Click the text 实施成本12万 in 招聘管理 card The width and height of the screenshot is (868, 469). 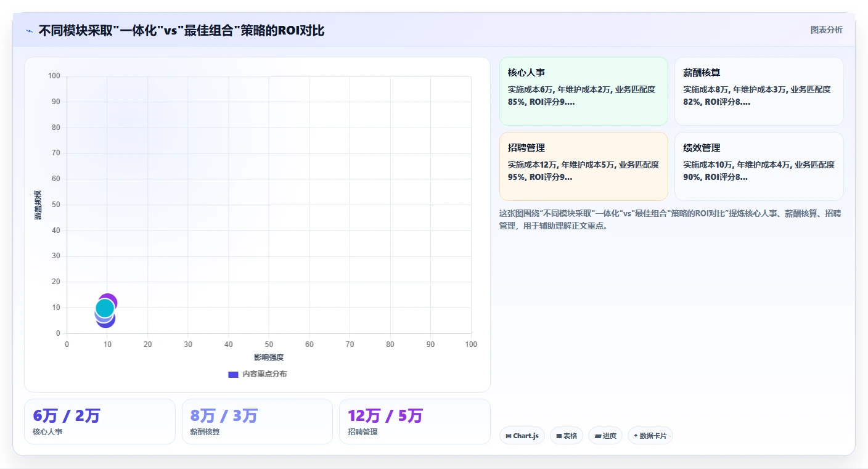pos(533,165)
